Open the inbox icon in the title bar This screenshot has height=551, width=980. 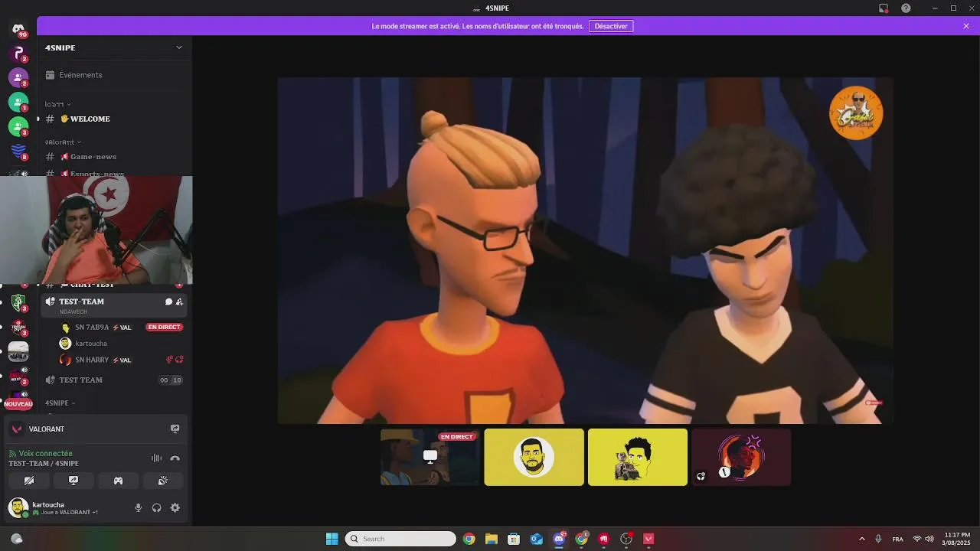tap(884, 8)
